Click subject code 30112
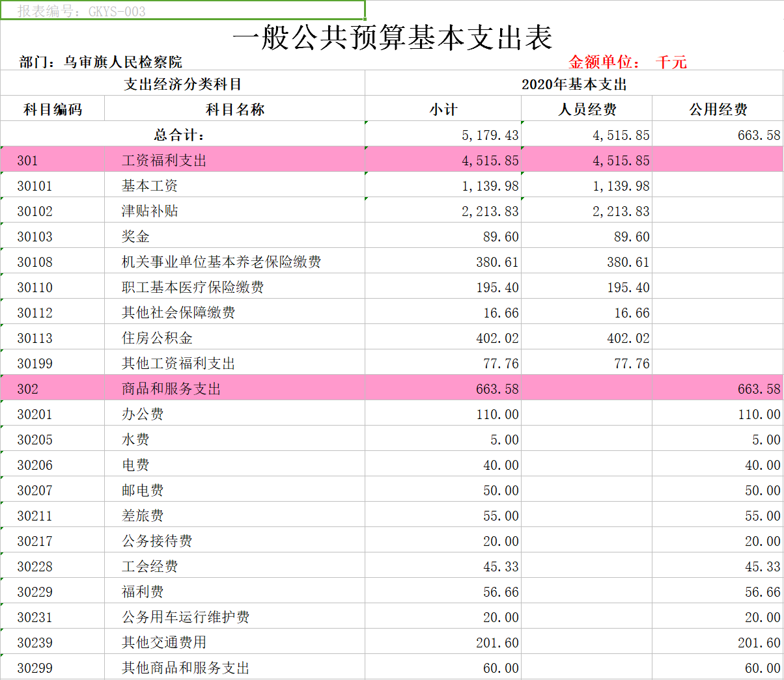 (x=53, y=312)
